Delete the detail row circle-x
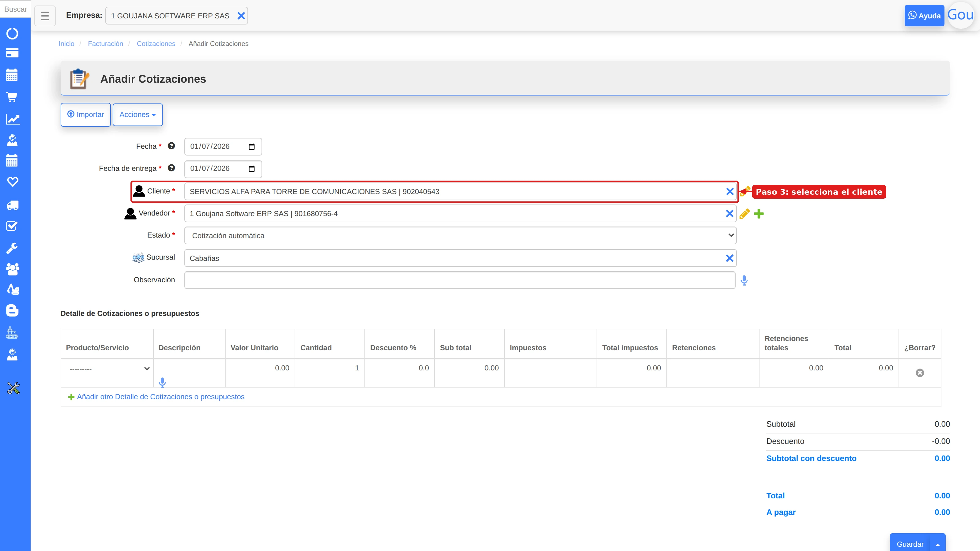Viewport: 980px width, 551px height. (x=920, y=373)
